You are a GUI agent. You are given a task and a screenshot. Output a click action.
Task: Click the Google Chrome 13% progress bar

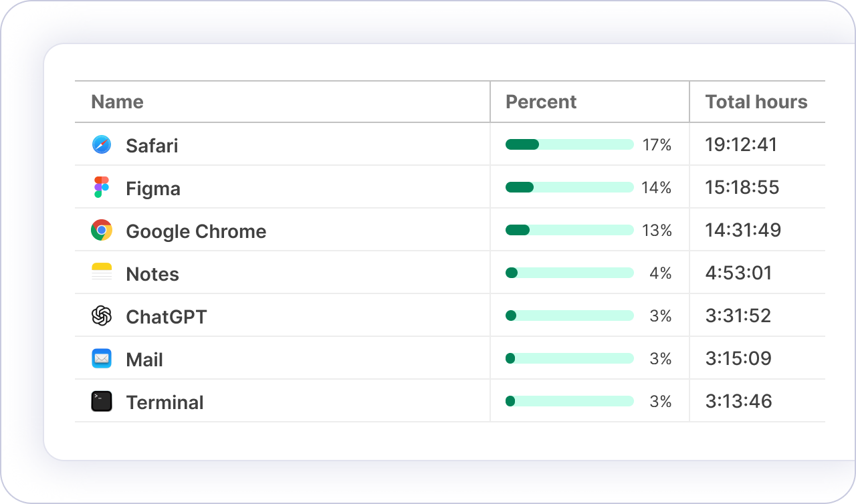pyautogui.click(x=569, y=231)
